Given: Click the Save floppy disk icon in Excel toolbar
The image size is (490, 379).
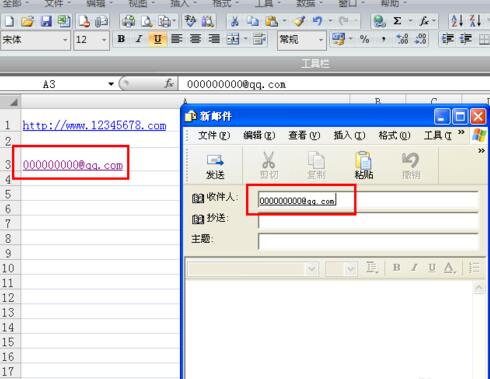Looking at the screenshot, I should (46, 21).
